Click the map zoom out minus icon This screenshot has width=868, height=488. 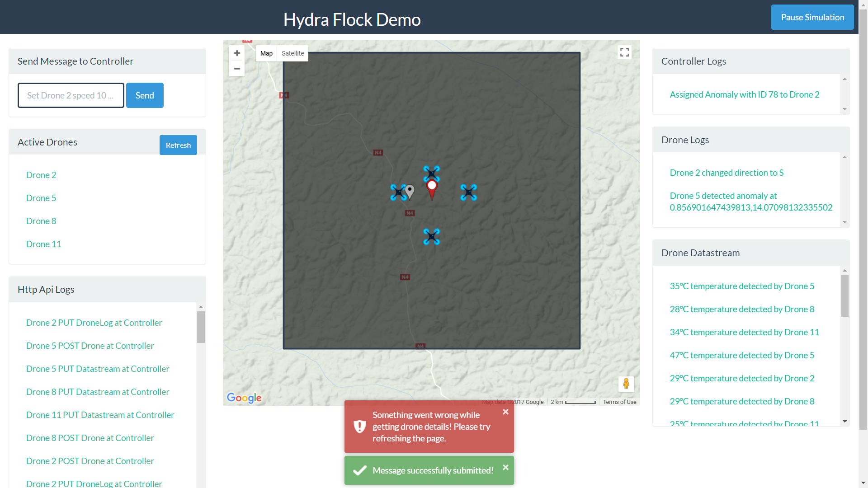(x=237, y=69)
